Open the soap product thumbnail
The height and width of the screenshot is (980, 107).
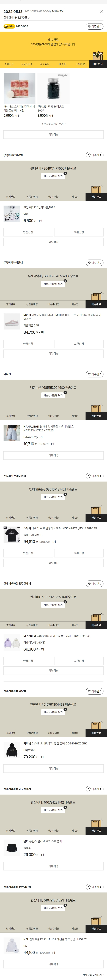20,88
